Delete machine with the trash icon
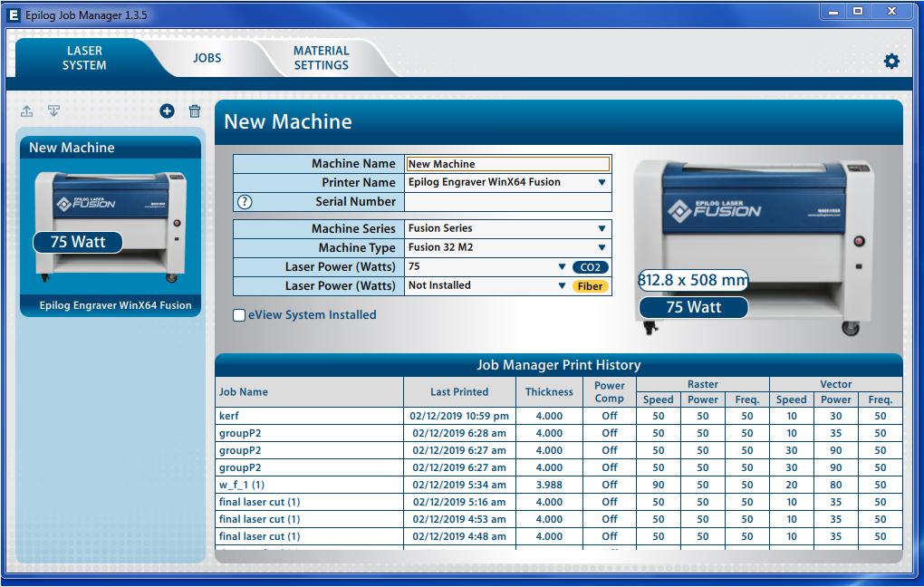The height and width of the screenshot is (587, 924). coord(195,111)
